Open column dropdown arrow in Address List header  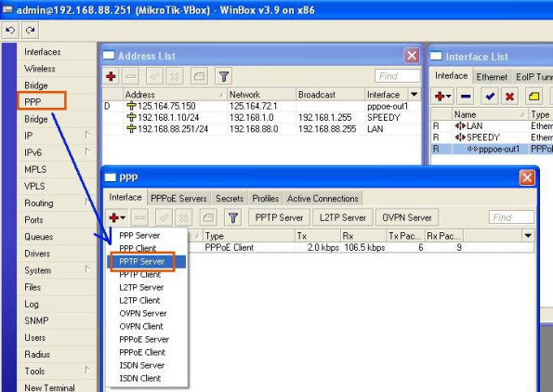point(414,94)
